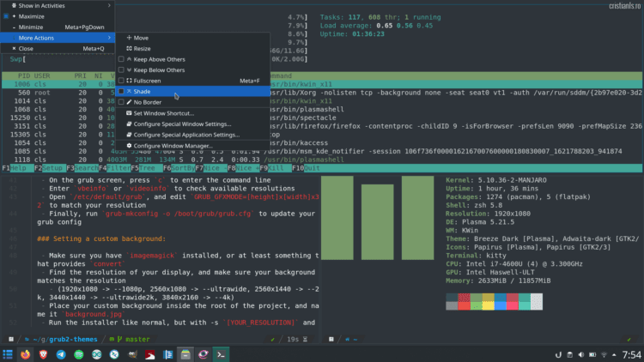Open Telegram from the taskbar
The image size is (644, 362).
63,353
